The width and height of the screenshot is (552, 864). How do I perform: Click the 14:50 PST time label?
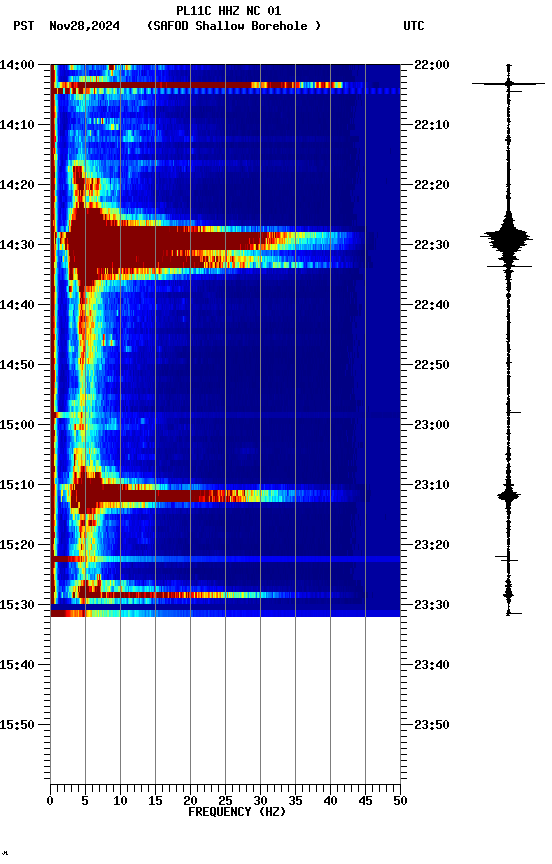(x=17, y=365)
